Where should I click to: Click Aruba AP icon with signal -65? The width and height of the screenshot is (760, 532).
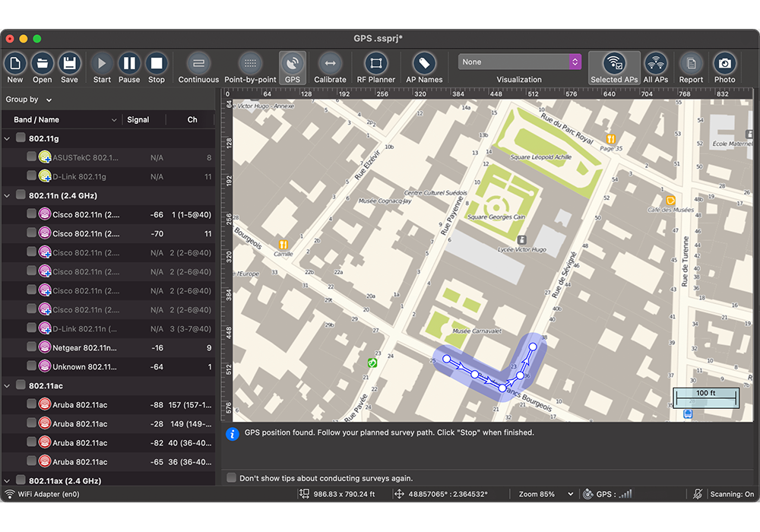(45, 461)
